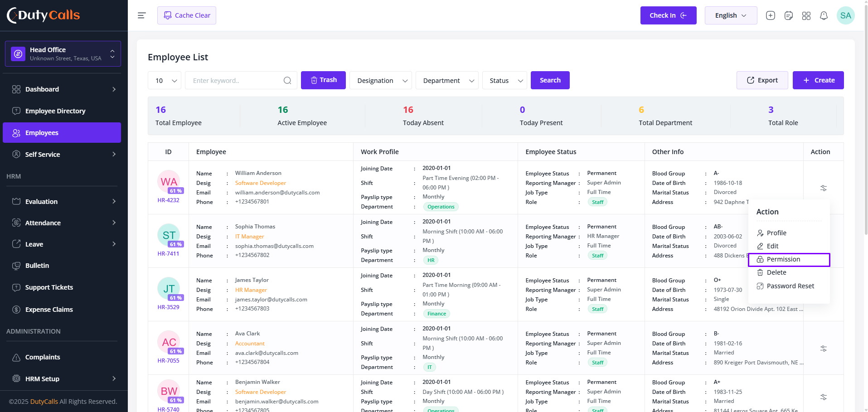The width and height of the screenshot is (868, 412).
Task: Expand the Head Office branch selector
Action: 63,54
